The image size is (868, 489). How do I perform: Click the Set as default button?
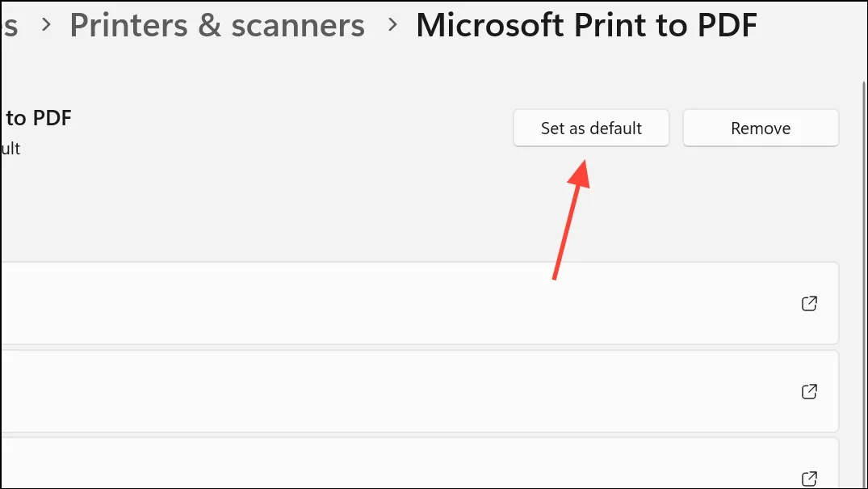591,128
